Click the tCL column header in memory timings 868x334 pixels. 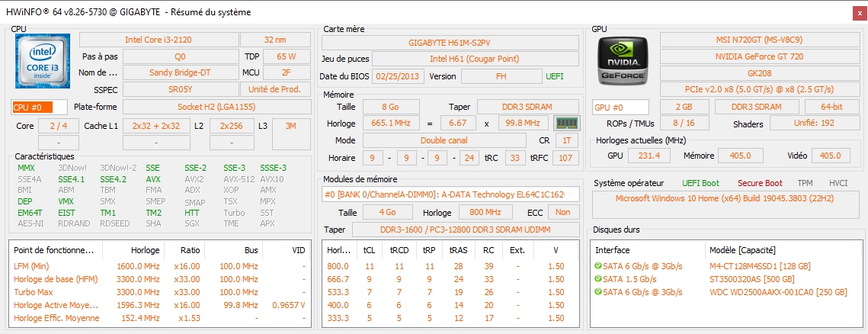(370, 250)
